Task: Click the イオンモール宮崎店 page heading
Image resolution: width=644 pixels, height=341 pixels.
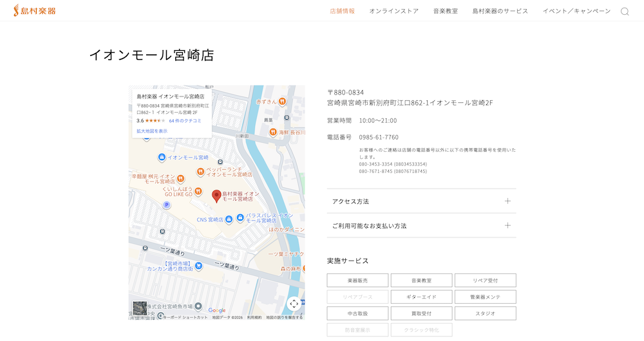Action: pyautogui.click(x=151, y=55)
